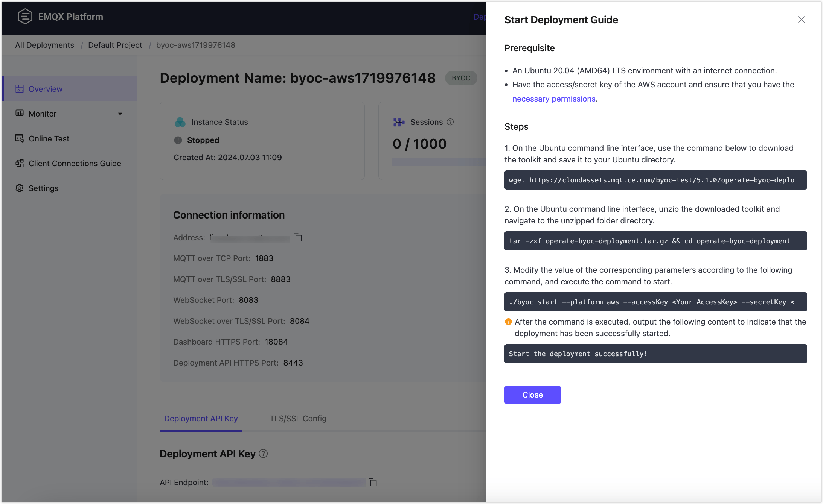Screen dimensions: 823x504
Task: Copy the connection Address via copy icon
Action: click(x=298, y=237)
